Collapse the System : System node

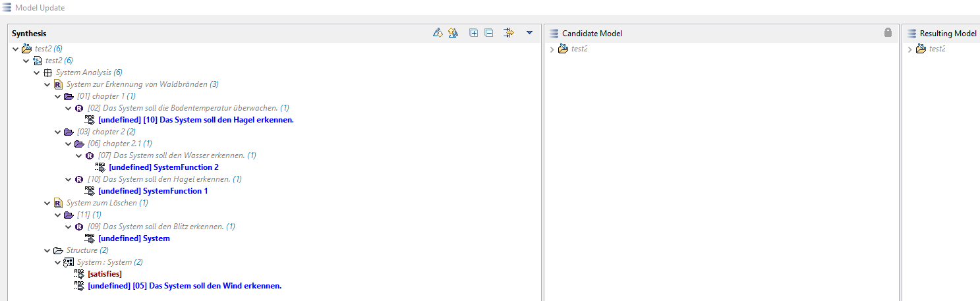[58, 262]
